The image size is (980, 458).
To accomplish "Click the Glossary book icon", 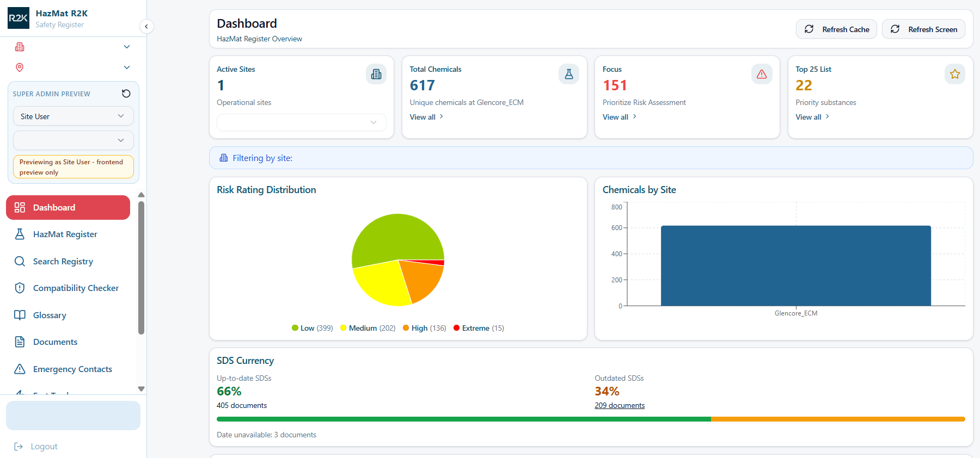I will (x=20, y=315).
